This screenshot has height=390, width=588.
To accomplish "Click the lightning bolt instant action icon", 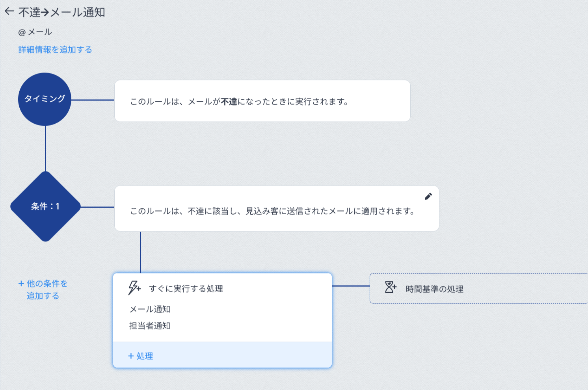I will pos(134,288).
